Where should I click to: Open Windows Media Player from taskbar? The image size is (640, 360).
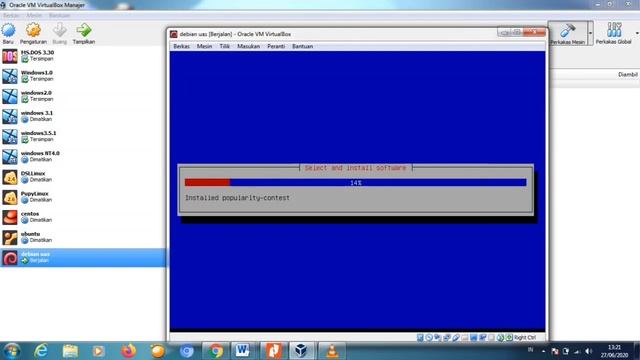tap(98, 351)
